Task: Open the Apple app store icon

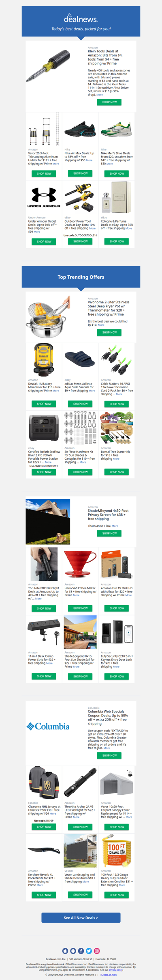Action: (x=65, y=951)
